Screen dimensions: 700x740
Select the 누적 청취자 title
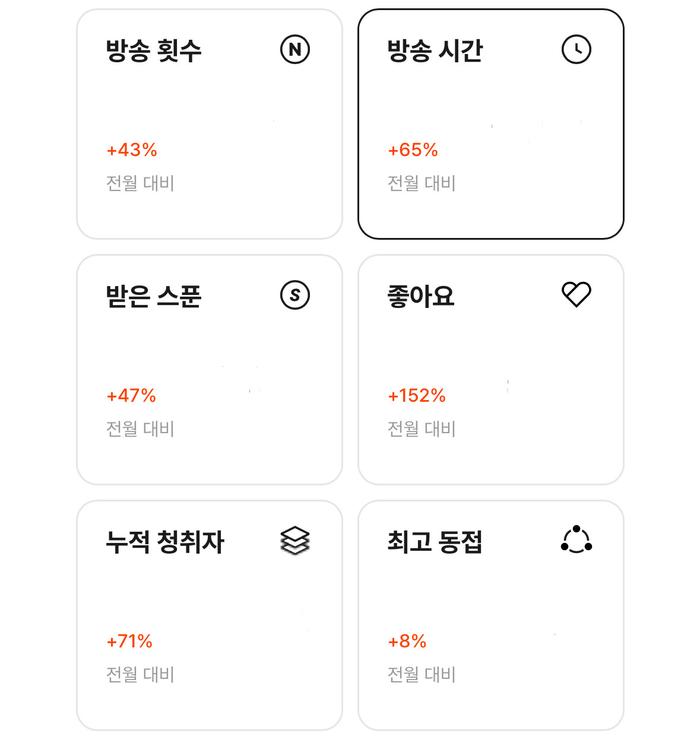coord(165,542)
